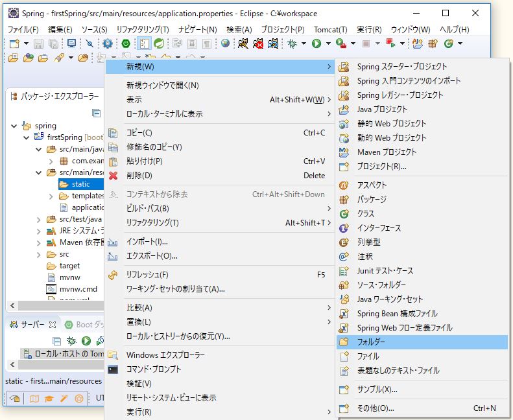Click the New Java Package toolbar icon
This screenshot has height=420, width=513.
click(433, 43)
